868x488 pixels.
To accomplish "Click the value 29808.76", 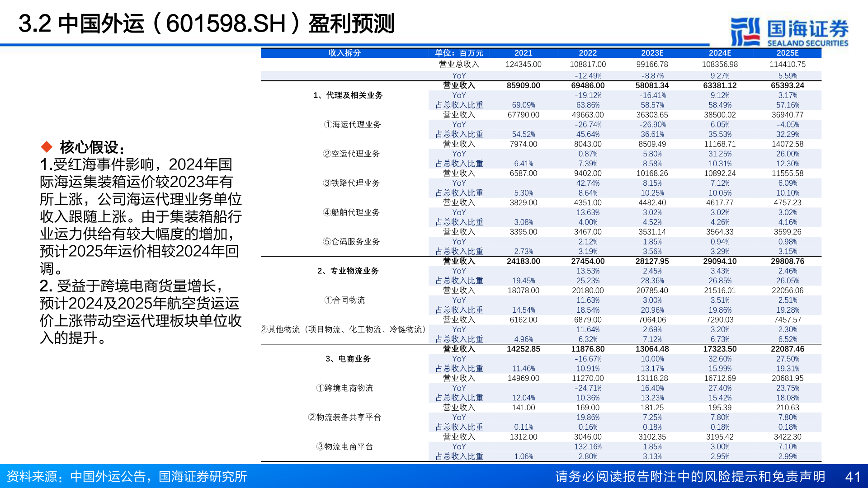I will pyautogui.click(x=788, y=261).
